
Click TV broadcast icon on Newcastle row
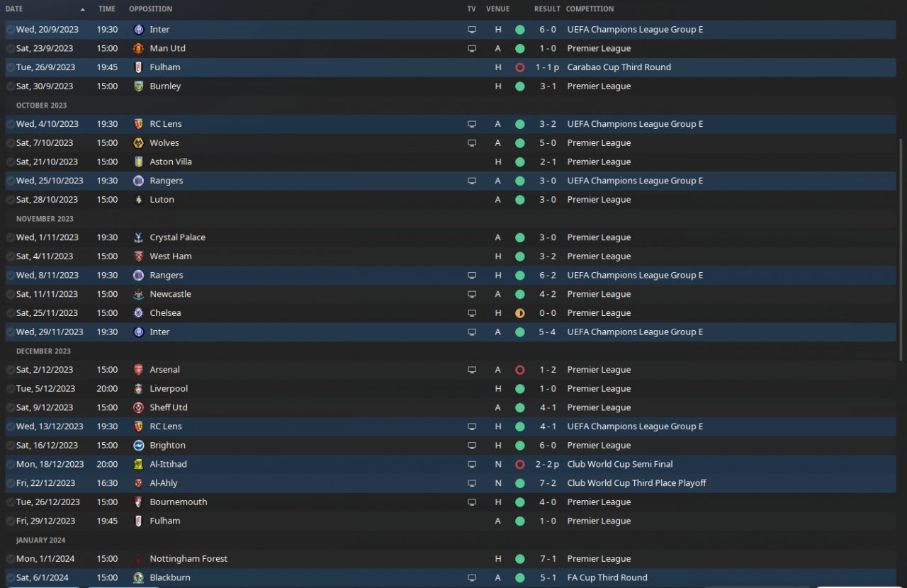point(472,294)
